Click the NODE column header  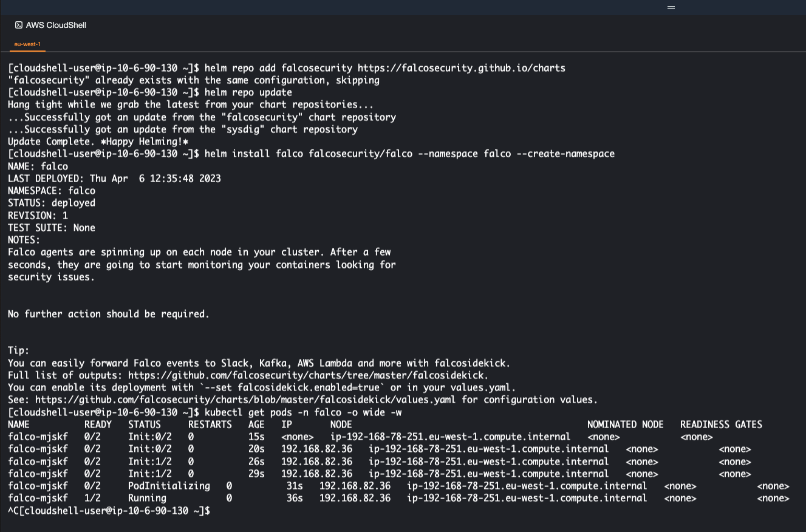(x=341, y=424)
